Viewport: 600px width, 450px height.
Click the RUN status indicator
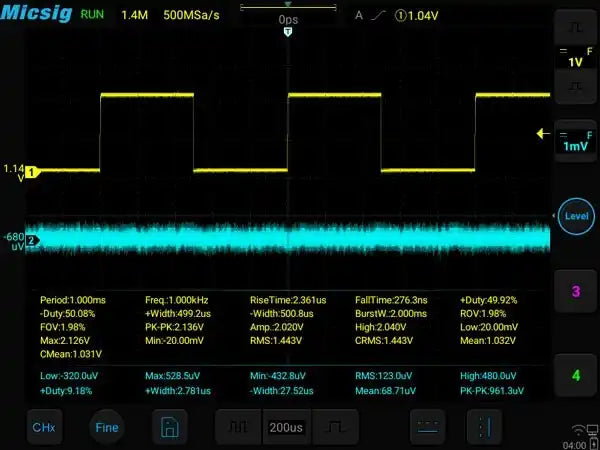91,16
